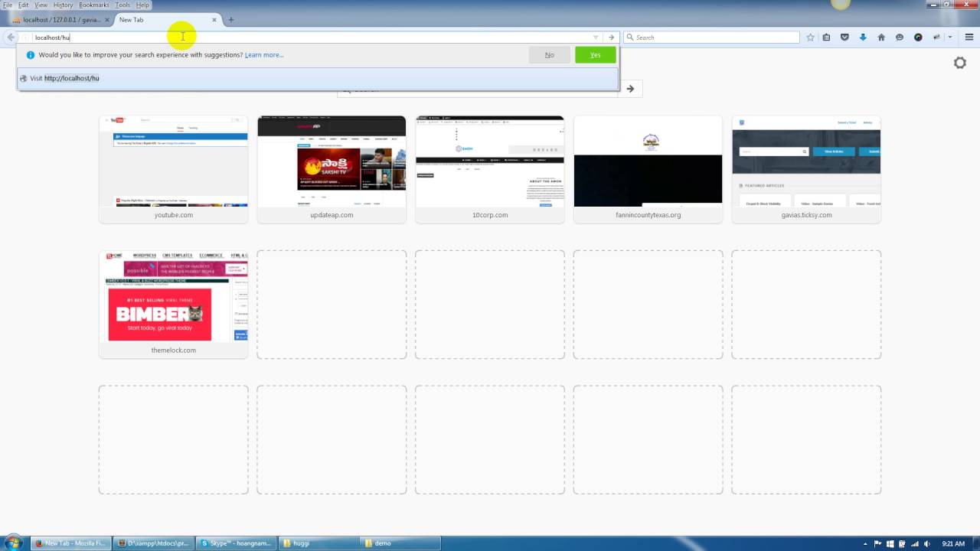This screenshot has height=551, width=980.
Task: Click the volume icon in system tray
Action: [x=928, y=543]
